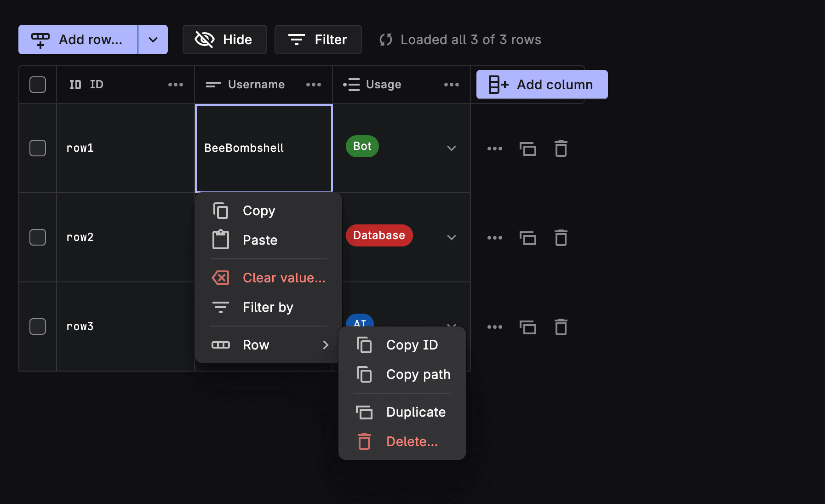The image size is (825, 504).
Task: Expand the Usage dropdown for row1
Action: [x=451, y=148]
